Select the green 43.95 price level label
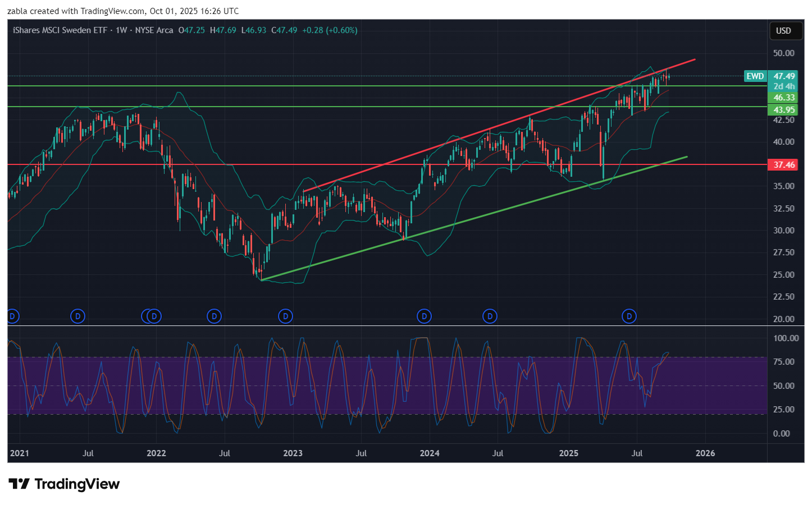 coord(784,109)
